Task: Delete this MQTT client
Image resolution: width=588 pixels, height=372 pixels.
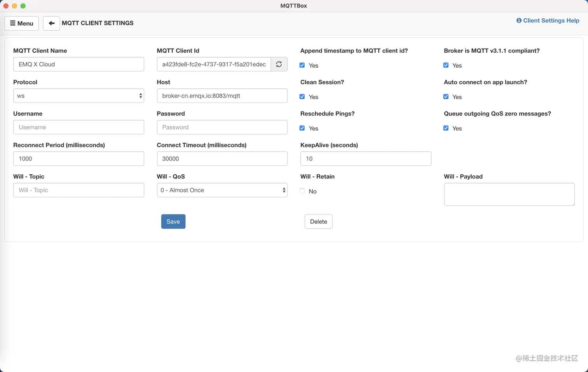Action: point(318,222)
